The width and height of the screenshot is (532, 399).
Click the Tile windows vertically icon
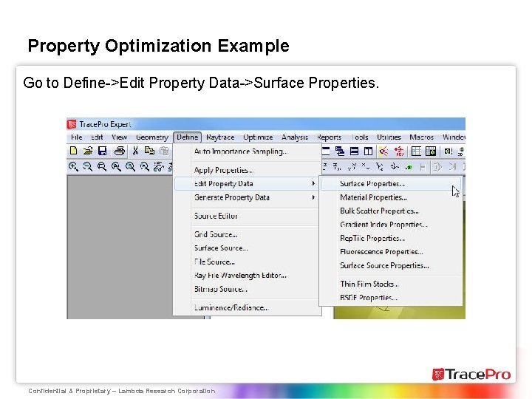[x=368, y=151]
